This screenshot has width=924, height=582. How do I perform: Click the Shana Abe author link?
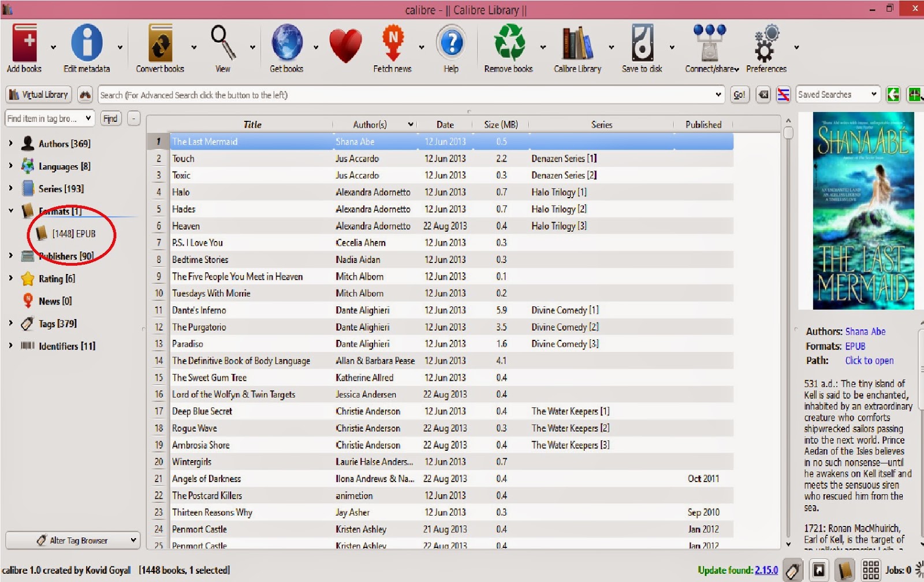(865, 332)
